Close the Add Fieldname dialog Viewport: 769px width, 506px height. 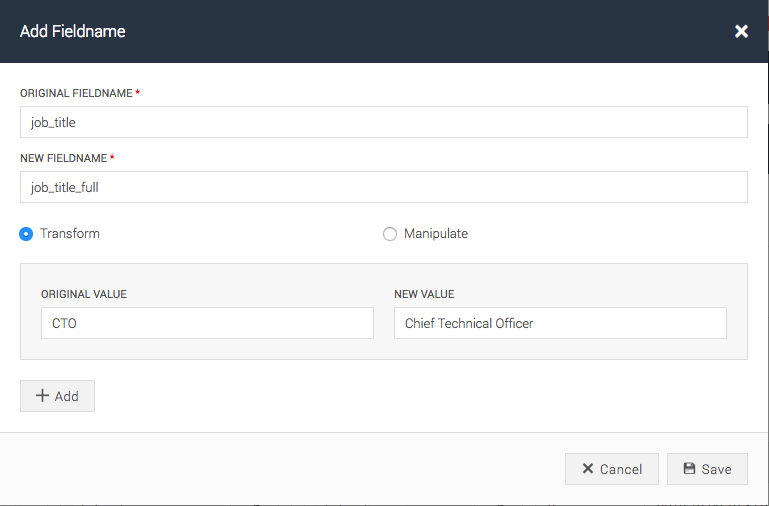(741, 31)
